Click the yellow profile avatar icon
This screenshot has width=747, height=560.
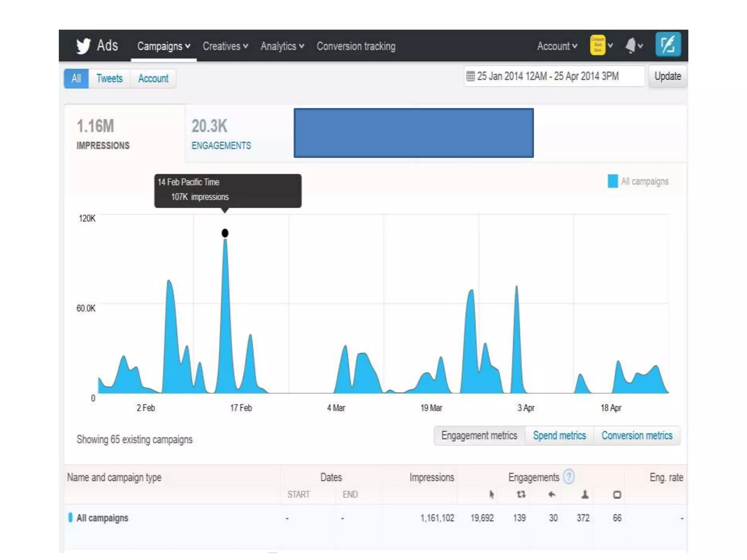[597, 45]
